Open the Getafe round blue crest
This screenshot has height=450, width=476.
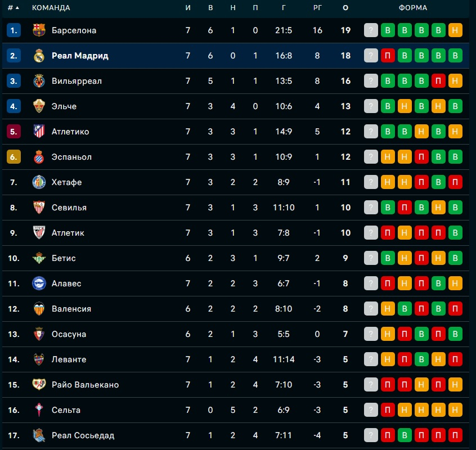point(39,182)
